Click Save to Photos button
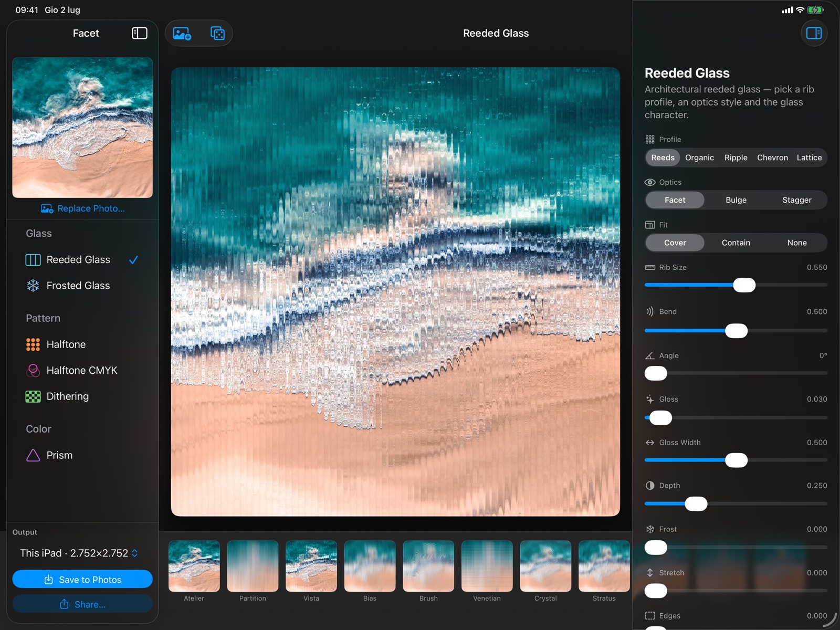The image size is (840, 630). (x=82, y=579)
